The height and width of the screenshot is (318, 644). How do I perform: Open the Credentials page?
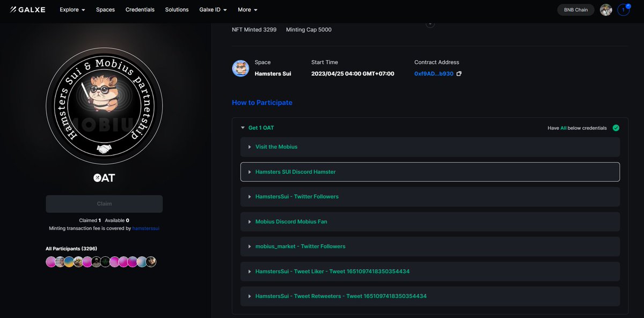tap(140, 10)
